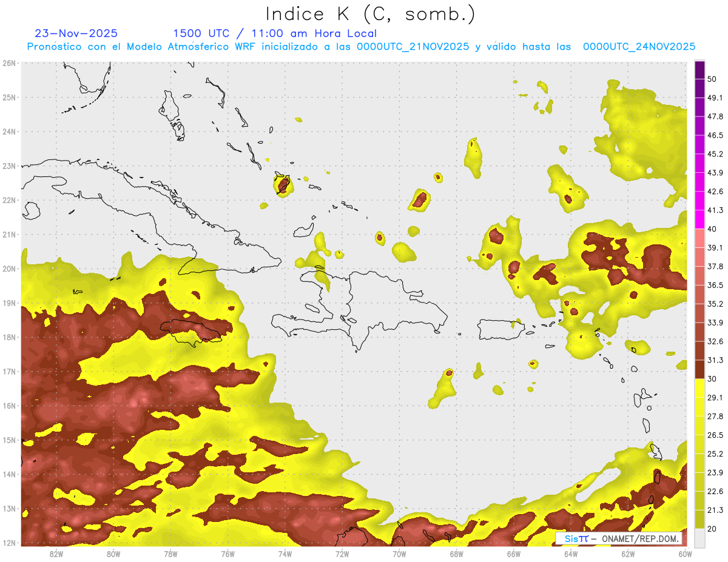Click the "50" color bar label

[712, 79]
